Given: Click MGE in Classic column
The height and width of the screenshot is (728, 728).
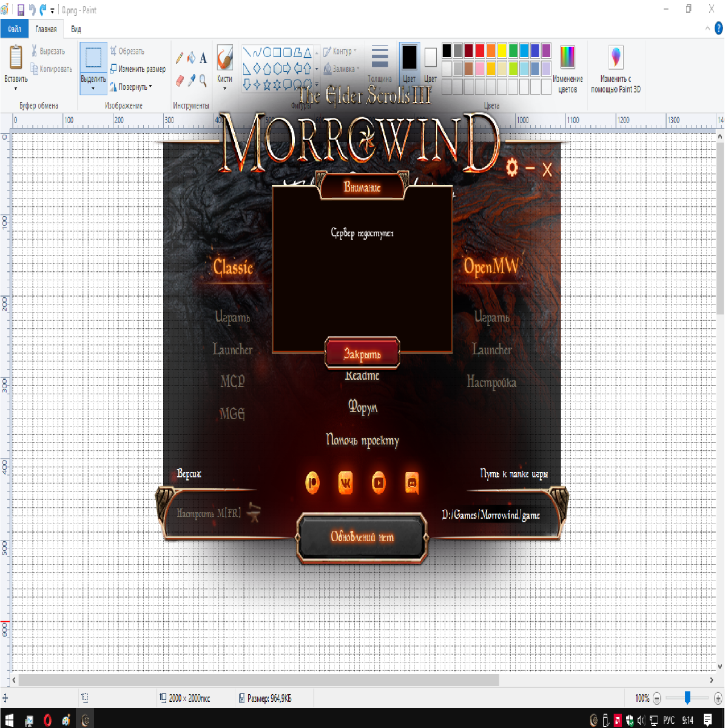Looking at the screenshot, I should click(x=232, y=414).
